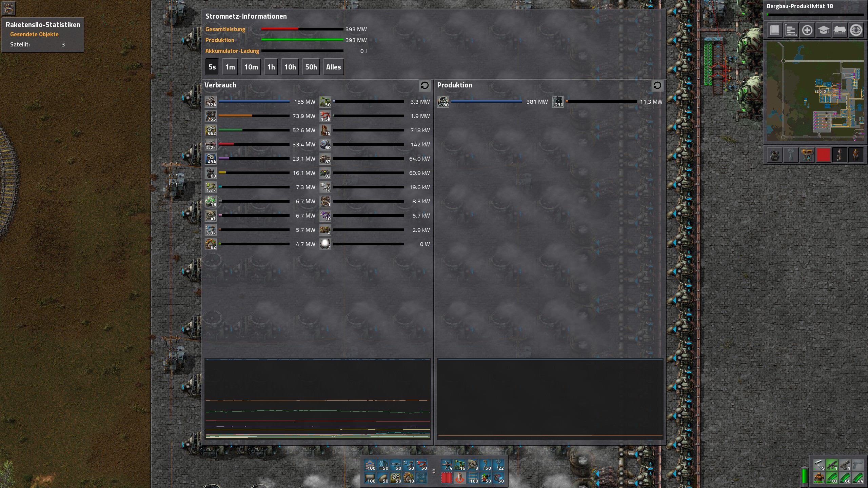This screenshot has width=868, height=488.
Task: Select pipe stack of 100 in quickbar
Action: click(x=370, y=478)
